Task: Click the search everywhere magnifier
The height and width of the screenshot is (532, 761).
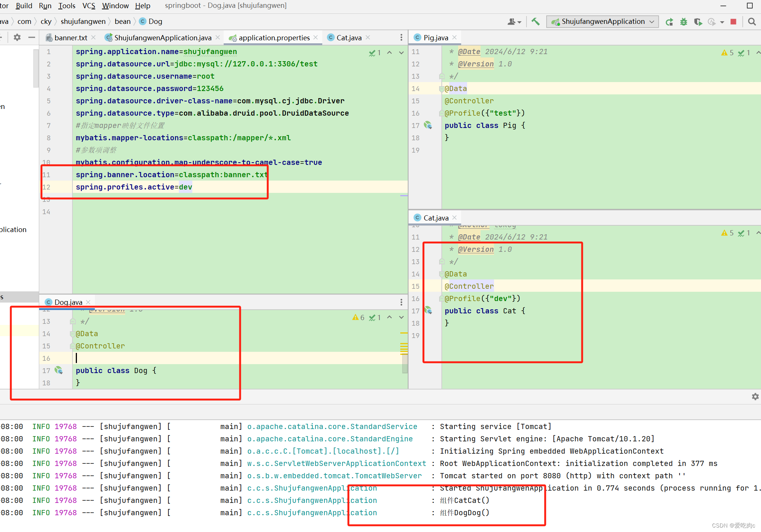Action: tap(752, 22)
